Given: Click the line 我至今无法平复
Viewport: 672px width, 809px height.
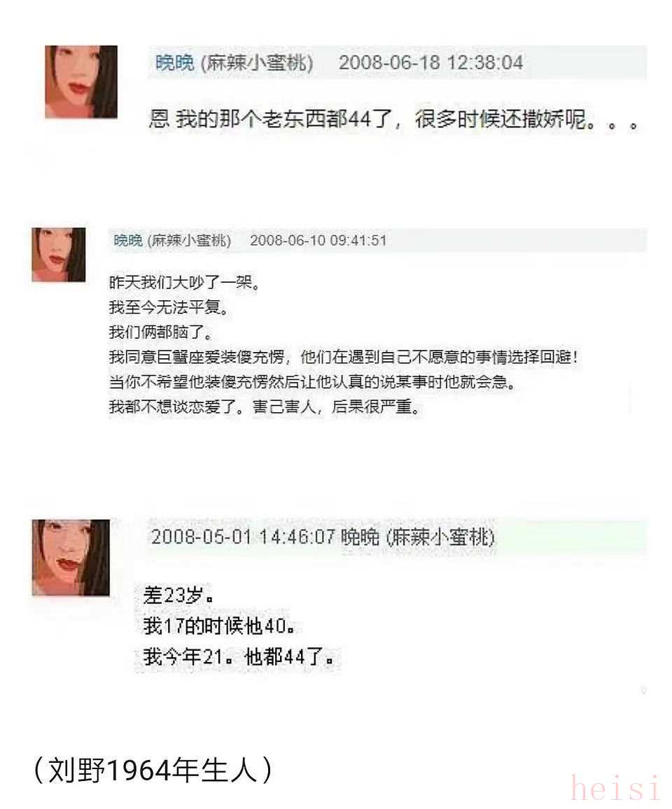Looking at the screenshot, I should pyautogui.click(x=169, y=307).
